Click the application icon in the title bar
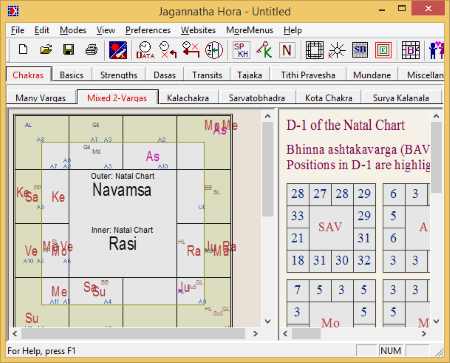Image resolution: width=450 pixels, height=363 pixels. click(13, 11)
